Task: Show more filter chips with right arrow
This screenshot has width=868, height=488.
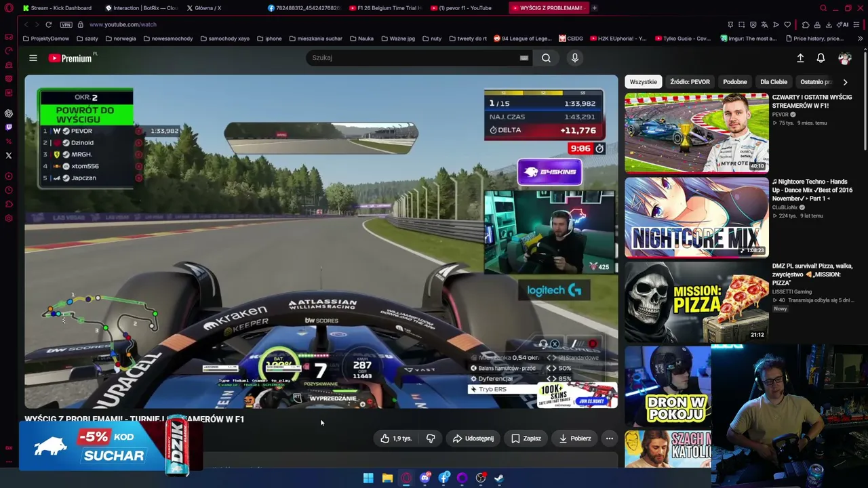Action: pyautogui.click(x=845, y=82)
